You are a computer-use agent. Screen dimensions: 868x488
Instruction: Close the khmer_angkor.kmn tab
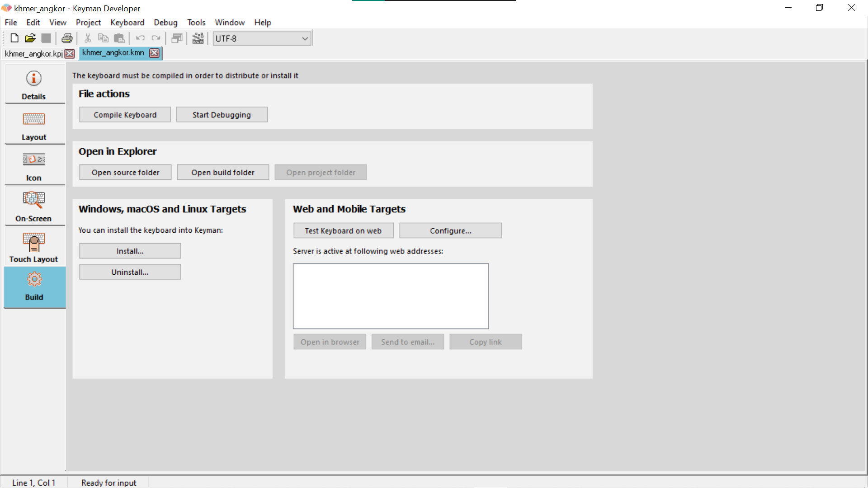pyautogui.click(x=155, y=53)
